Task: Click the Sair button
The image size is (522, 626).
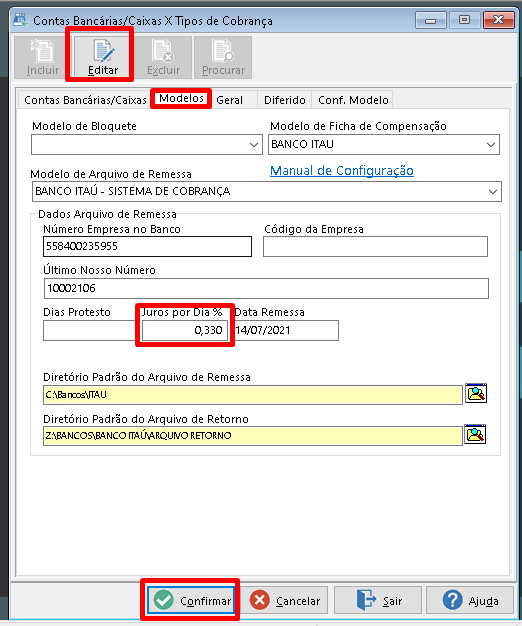Action: [x=378, y=600]
